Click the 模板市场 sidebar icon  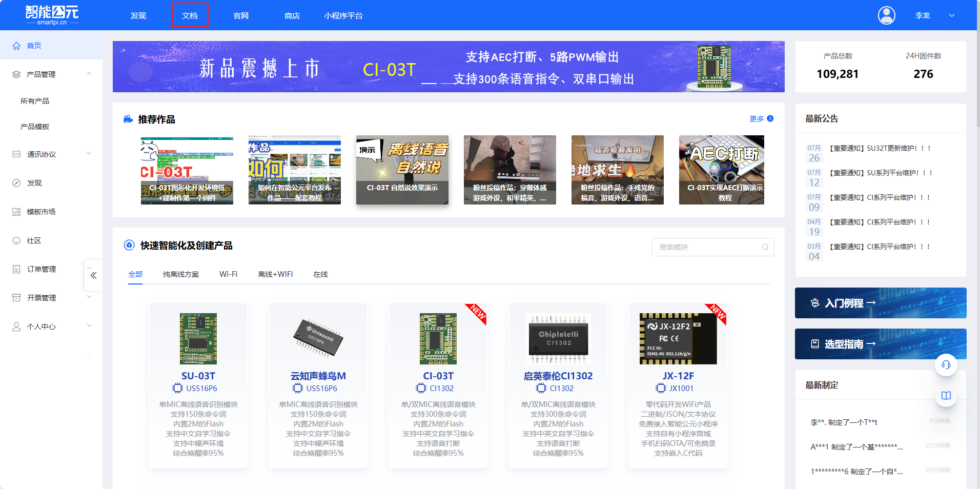(x=16, y=211)
